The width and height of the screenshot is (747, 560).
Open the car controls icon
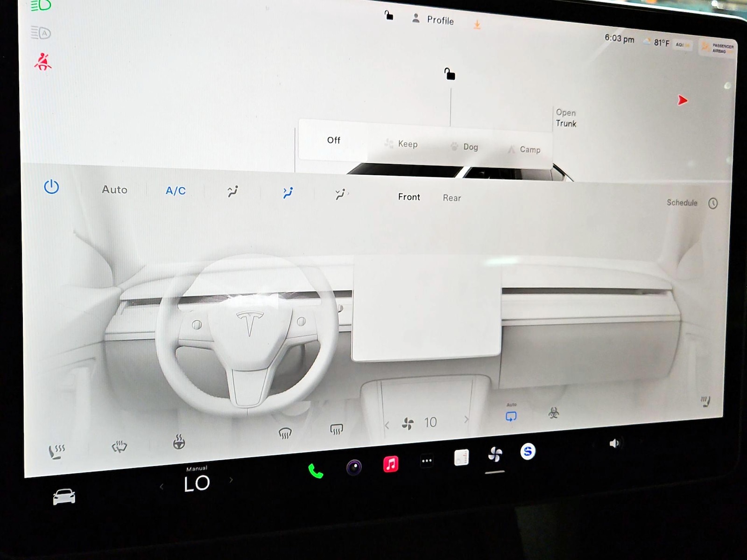coord(64,497)
